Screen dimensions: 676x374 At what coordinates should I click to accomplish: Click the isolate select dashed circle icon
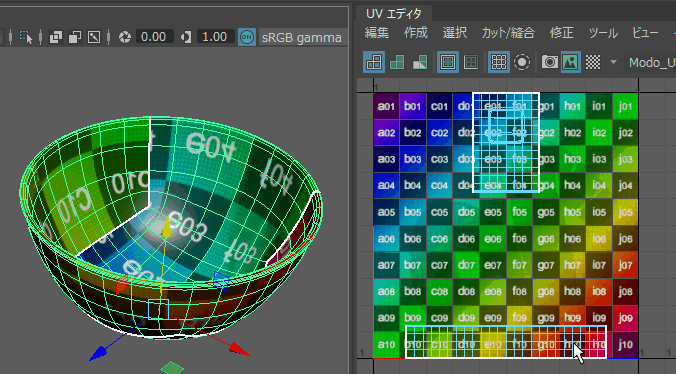tap(522, 62)
